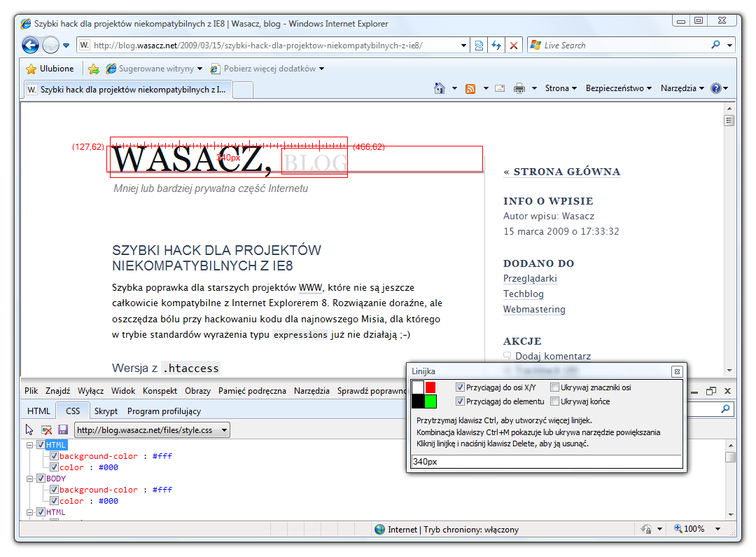756x557 pixels.
Task: Open recent pages dropdown arrow
Action: [x=66, y=45]
